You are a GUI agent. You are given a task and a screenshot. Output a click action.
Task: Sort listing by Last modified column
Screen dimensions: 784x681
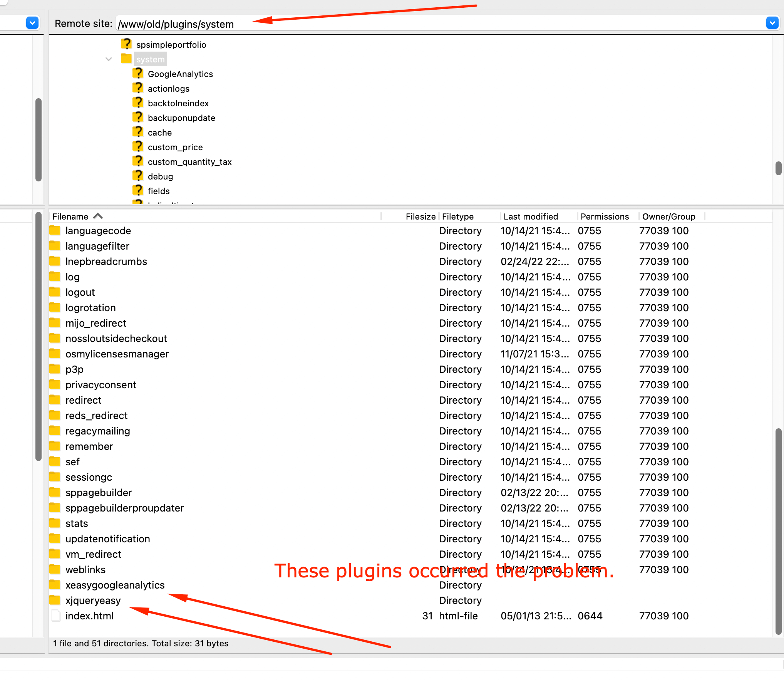[x=530, y=216]
